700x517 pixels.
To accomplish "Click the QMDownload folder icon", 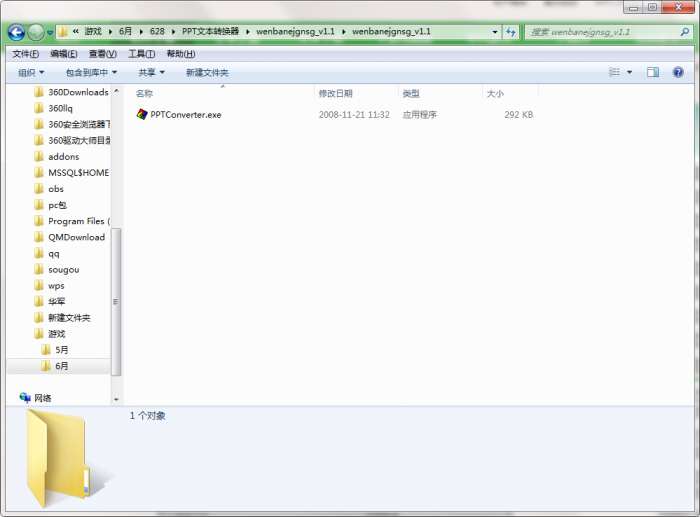I will [39, 237].
